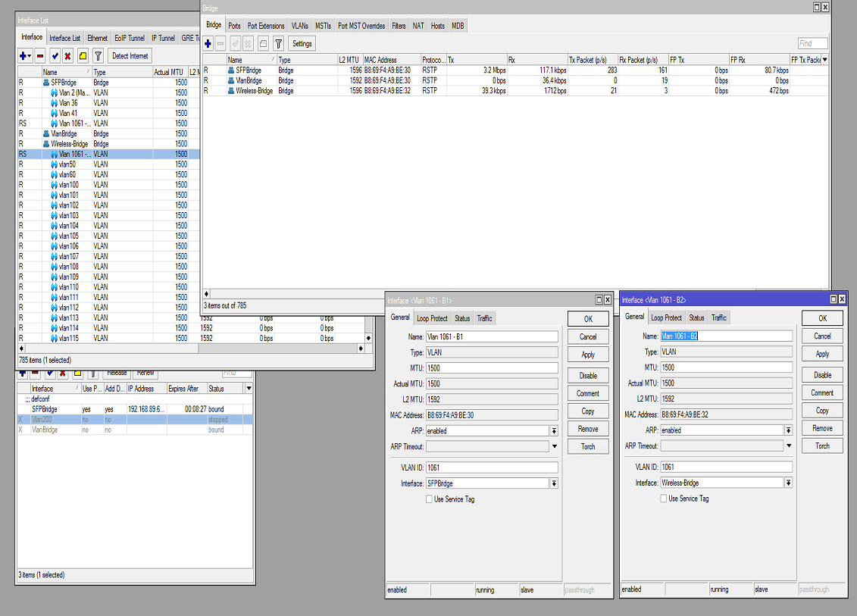Open the Hosts tab in Bridge window

coord(438,26)
